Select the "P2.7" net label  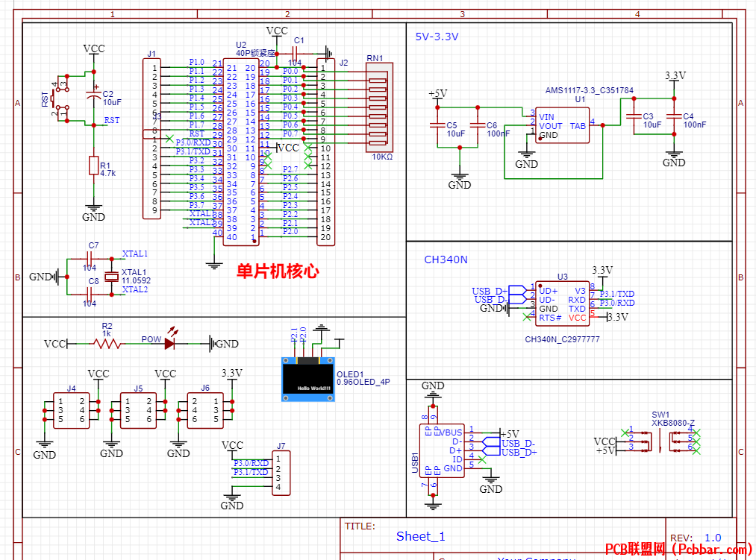pyautogui.click(x=290, y=169)
